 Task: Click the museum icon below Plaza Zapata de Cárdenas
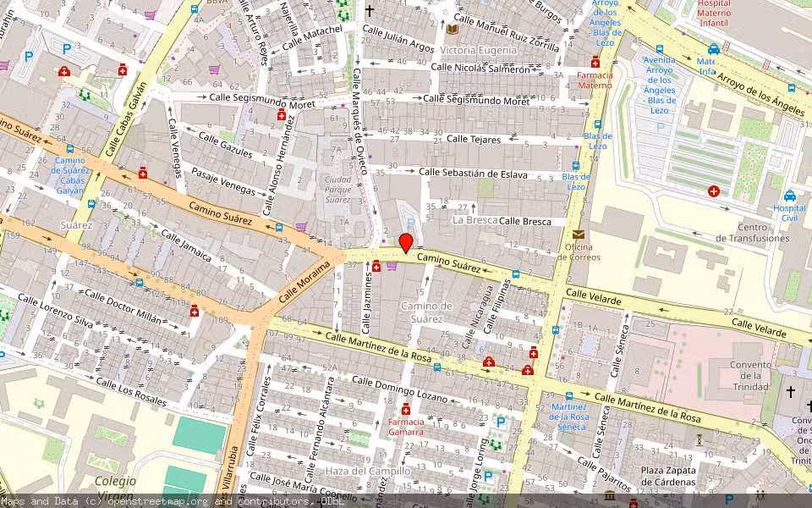coord(610,495)
